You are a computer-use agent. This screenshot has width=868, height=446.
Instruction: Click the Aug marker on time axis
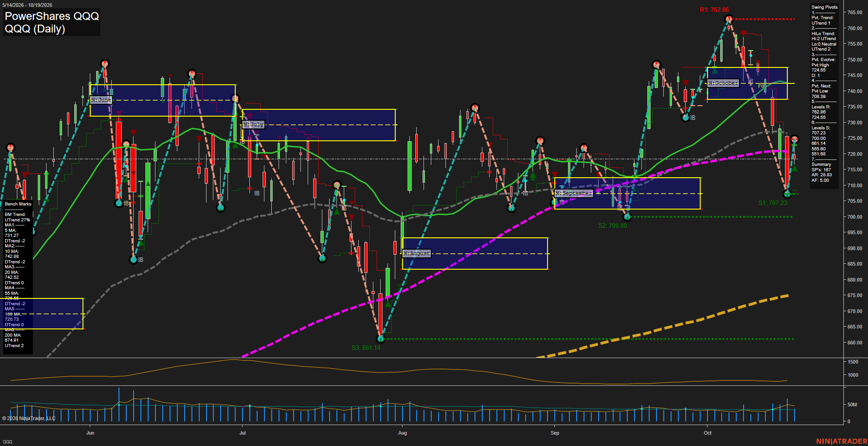click(403, 433)
